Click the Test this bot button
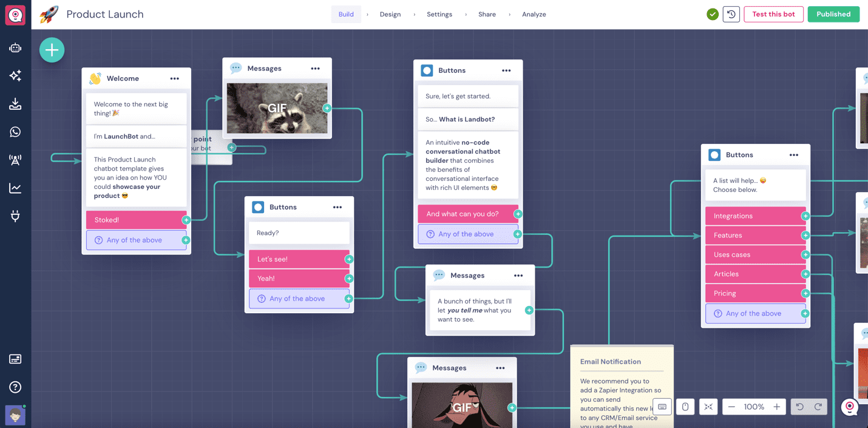This screenshot has width=868, height=428. (x=773, y=14)
